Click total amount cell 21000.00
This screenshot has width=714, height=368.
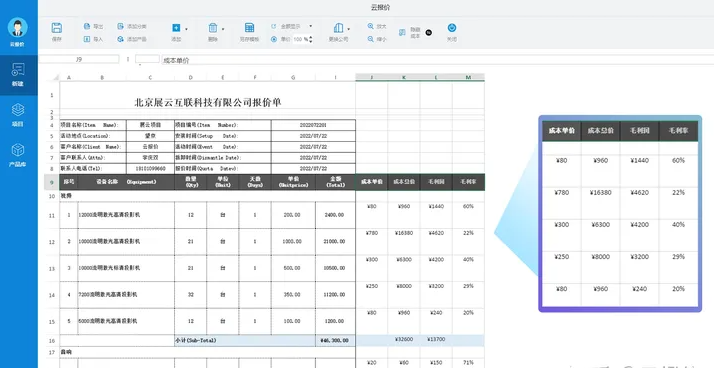pyautogui.click(x=335, y=241)
